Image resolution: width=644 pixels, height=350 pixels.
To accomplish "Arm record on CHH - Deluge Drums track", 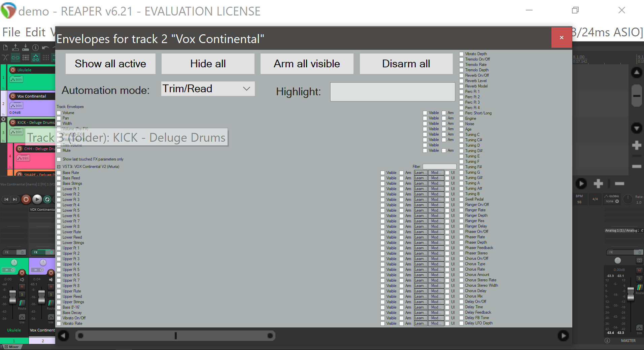I will [x=20, y=149].
